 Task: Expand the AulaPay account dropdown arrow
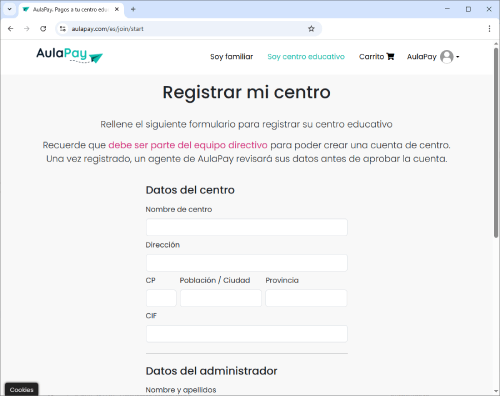coord(458,57)
